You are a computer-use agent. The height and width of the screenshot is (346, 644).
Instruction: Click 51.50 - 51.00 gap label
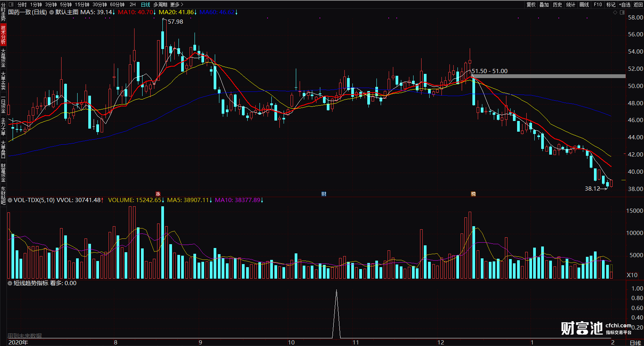[x=490, y=71]
